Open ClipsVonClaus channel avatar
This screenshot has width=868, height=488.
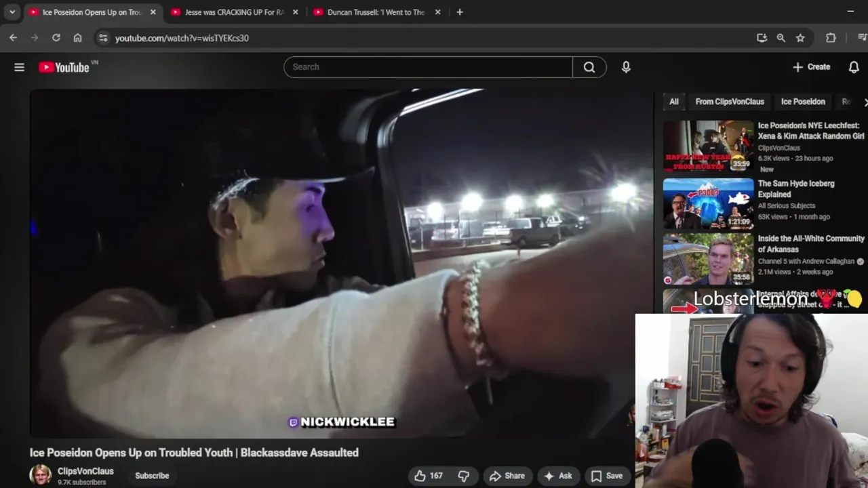[41, 476]
